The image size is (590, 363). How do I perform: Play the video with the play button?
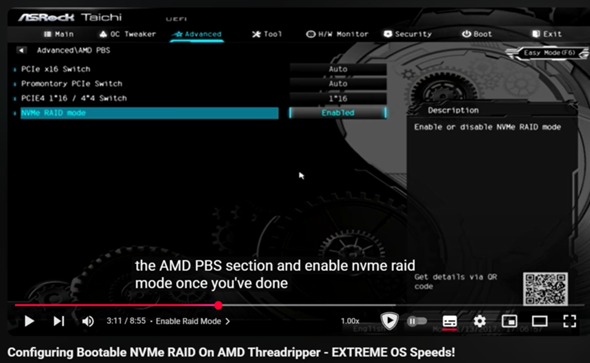(x=29, y=321)
